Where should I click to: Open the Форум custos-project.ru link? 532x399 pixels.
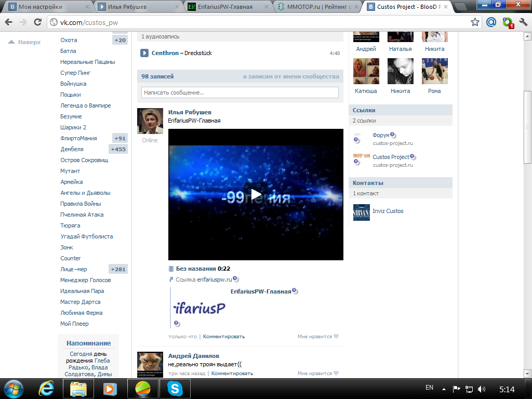point(381,135)
